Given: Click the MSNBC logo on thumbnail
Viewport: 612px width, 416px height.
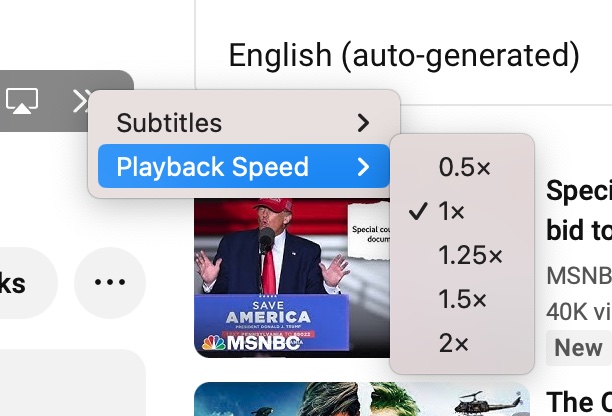Looking at the screenshot, I should pyautogui.click(x=251, y=343).
